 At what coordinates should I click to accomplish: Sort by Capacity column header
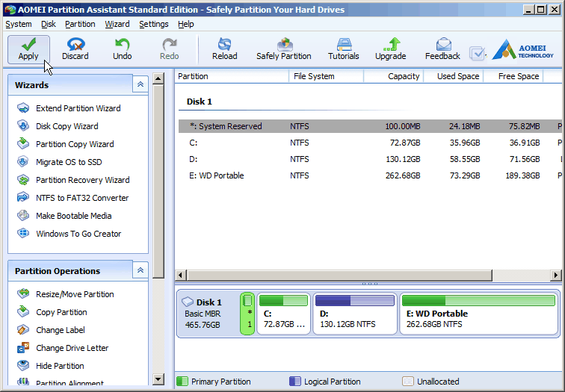coord(394,76)
